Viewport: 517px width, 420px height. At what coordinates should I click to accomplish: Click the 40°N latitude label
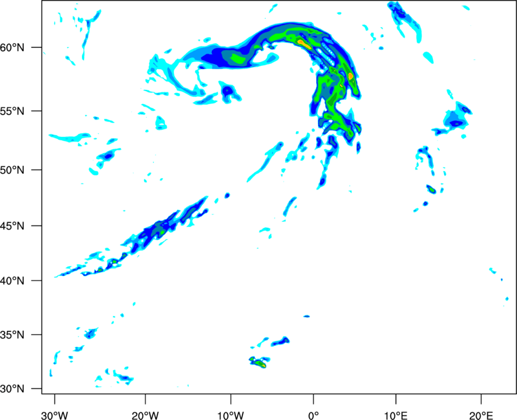click(x=12, y=281)
